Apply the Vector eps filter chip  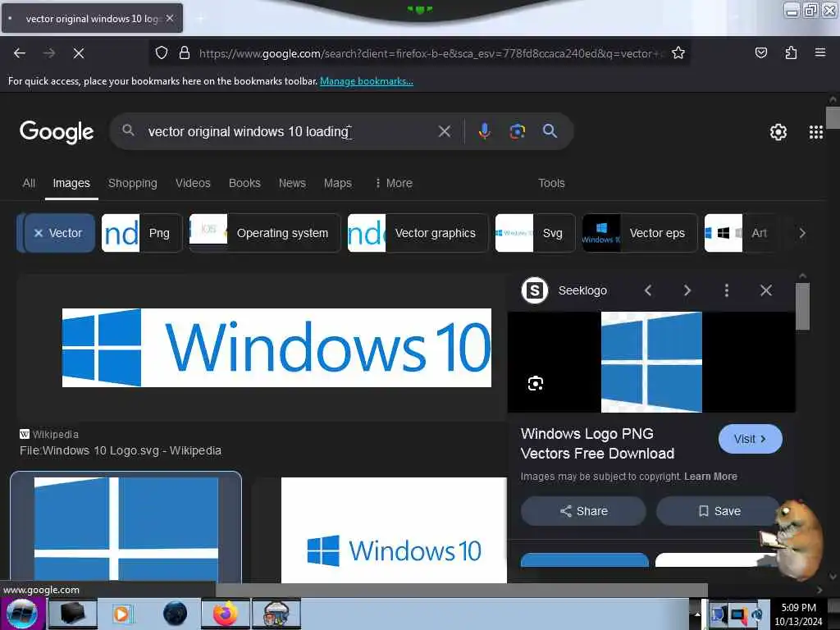[x=640, y=233]
